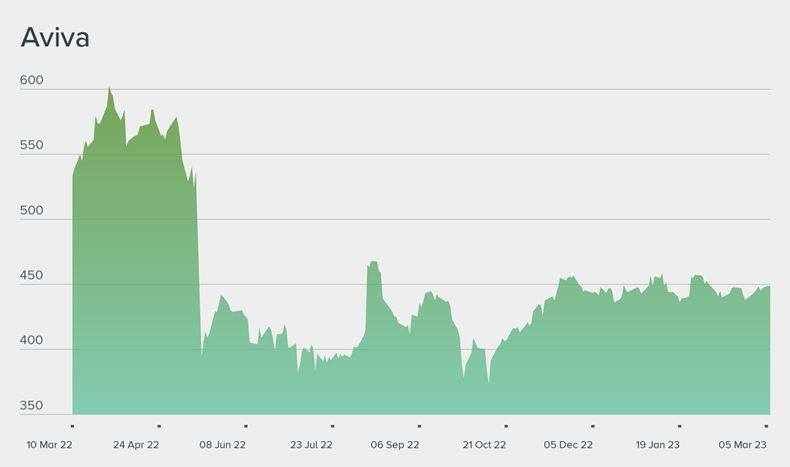Pick the 08 Jun 22 date marker

tap(223, 445)
